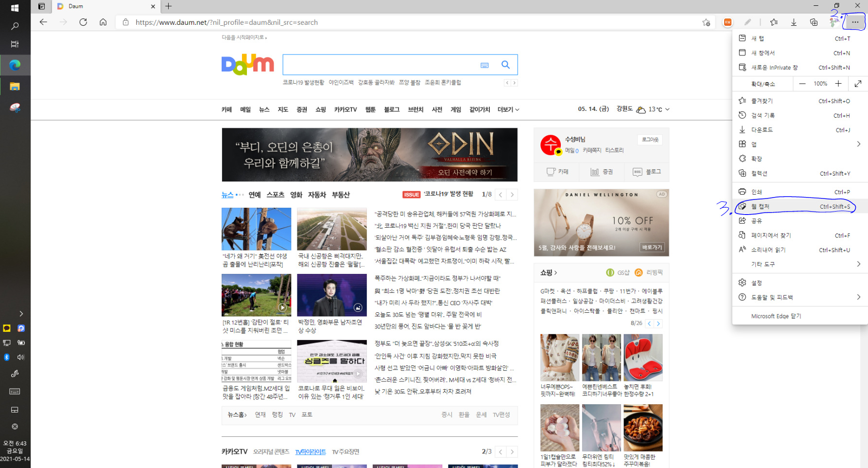The height and width of the screenshot is (468, 868).
Task: Click inside the Daum search input field
Action: click(x=380, y=65)
